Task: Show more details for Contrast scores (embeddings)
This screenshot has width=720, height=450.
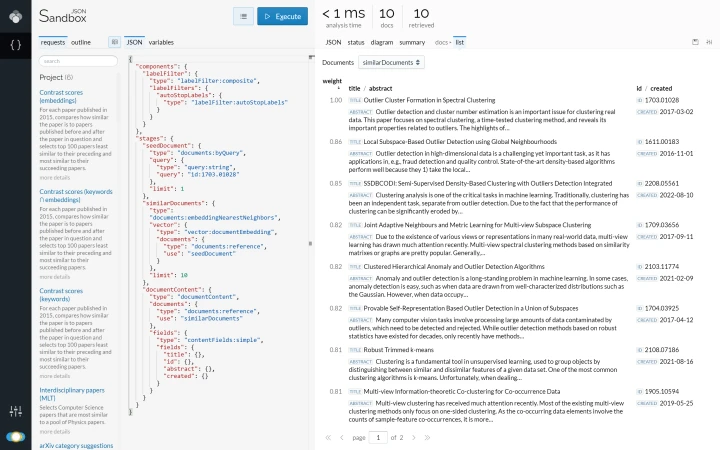Action: pos(55,178)
